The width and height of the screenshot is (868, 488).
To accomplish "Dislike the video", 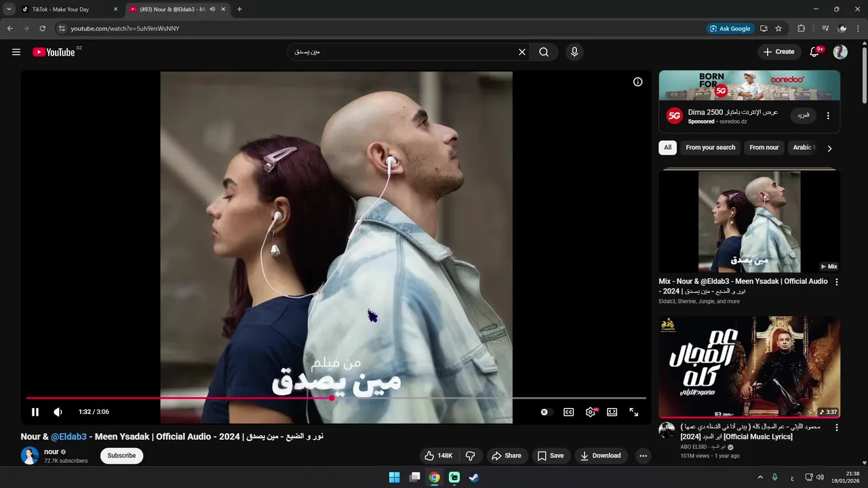I will 470,455.
